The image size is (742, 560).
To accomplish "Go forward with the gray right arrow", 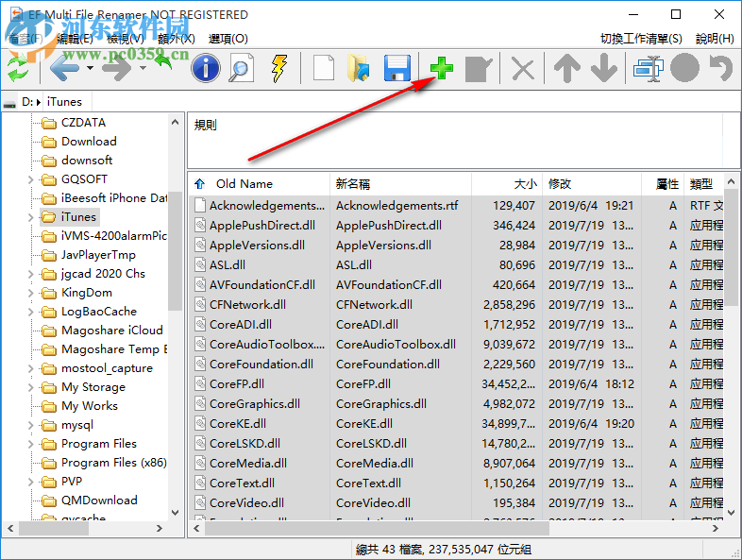I will coord(116,69).
